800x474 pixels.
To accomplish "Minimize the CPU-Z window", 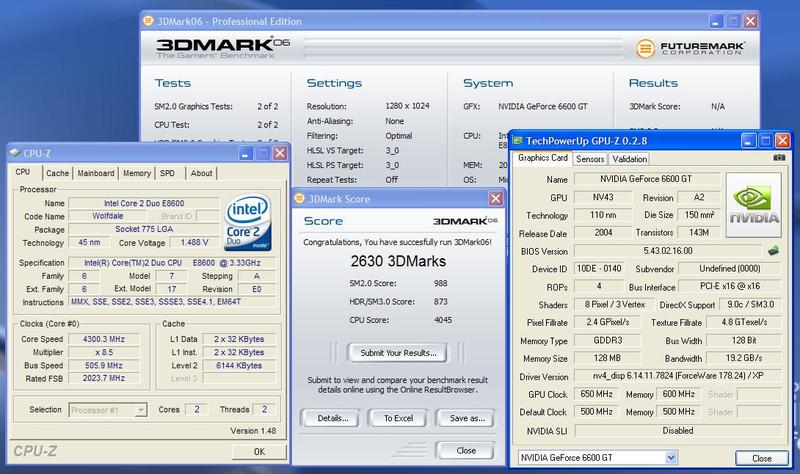I will point(246,153).
